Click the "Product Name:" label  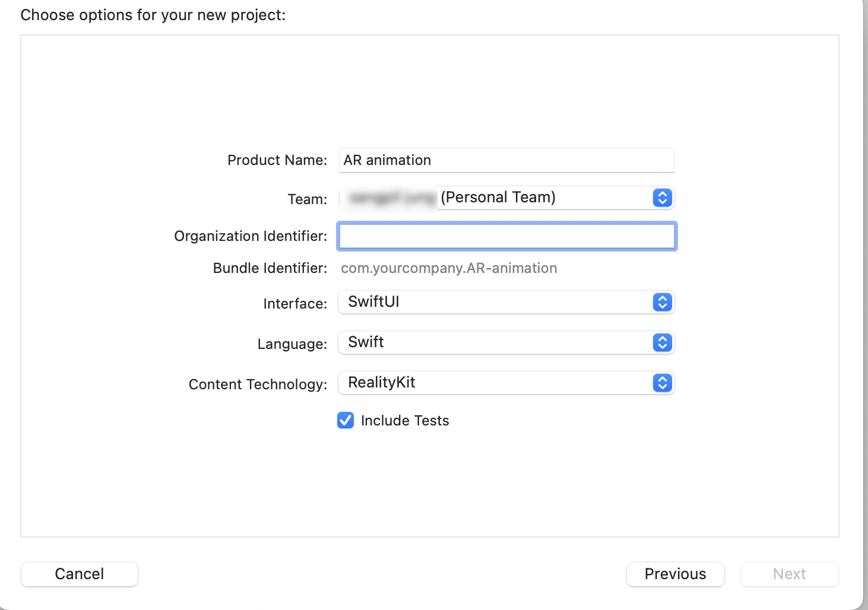pyautogui.click(x=277, y=160)
